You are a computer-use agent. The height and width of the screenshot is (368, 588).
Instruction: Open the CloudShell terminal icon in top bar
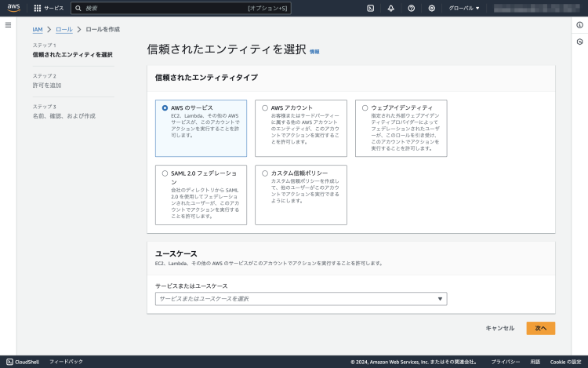tap(371, 9)
